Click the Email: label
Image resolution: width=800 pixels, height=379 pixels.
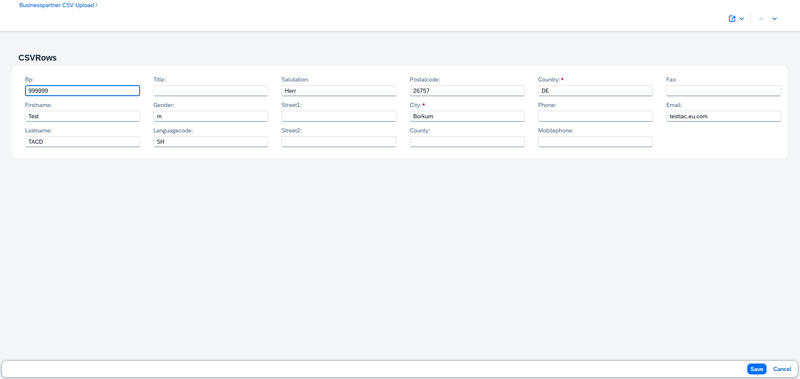tap(674, 105)
